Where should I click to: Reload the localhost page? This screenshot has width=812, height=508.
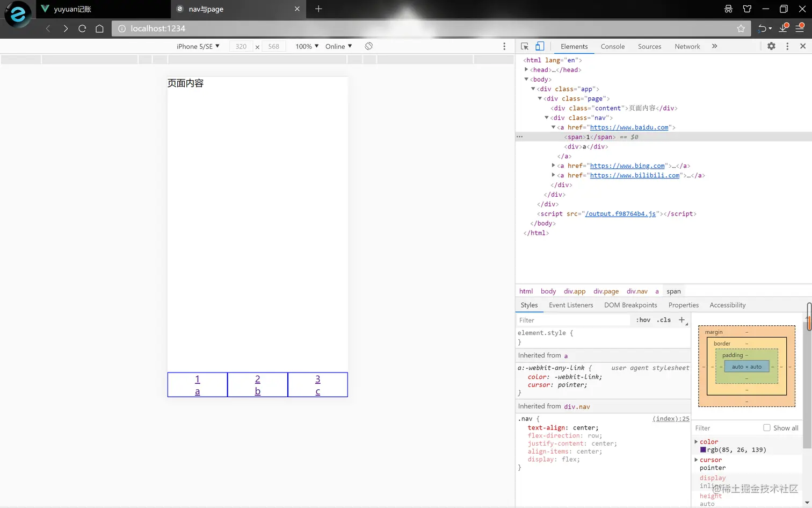click(x=82, y=28)
